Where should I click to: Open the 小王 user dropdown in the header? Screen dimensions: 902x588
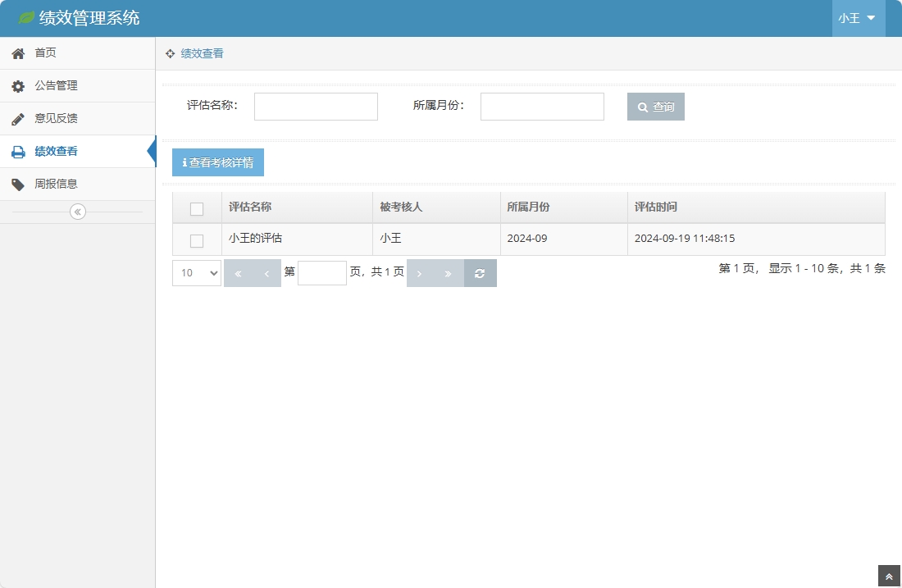click(858, 17)
